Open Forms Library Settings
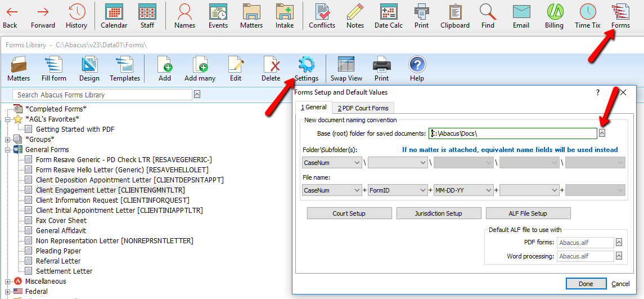This screenshot has height=299, width=644. 306,69
